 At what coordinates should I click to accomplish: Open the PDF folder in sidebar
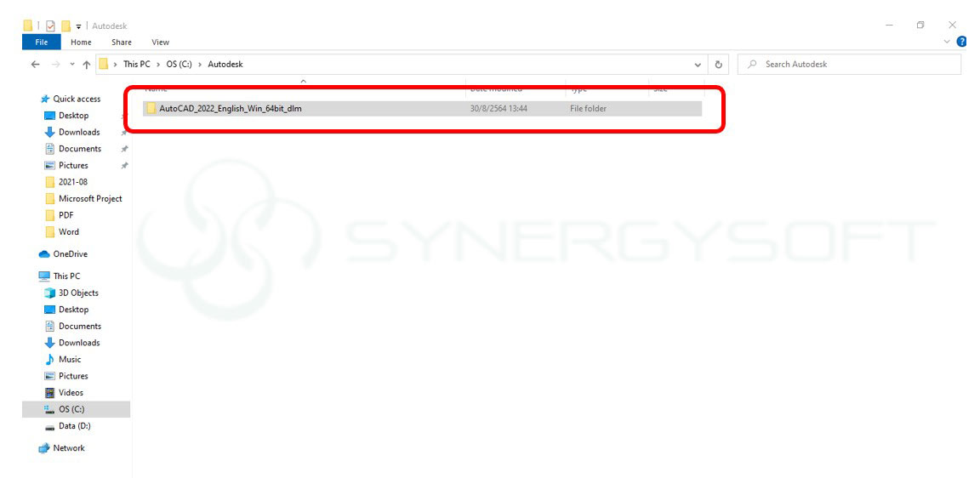(x=66, y=215)
